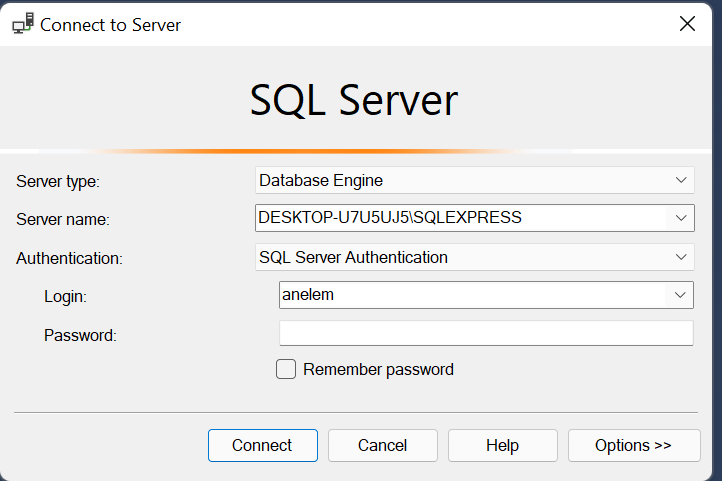Expand the Options >> section

point(633,445)
